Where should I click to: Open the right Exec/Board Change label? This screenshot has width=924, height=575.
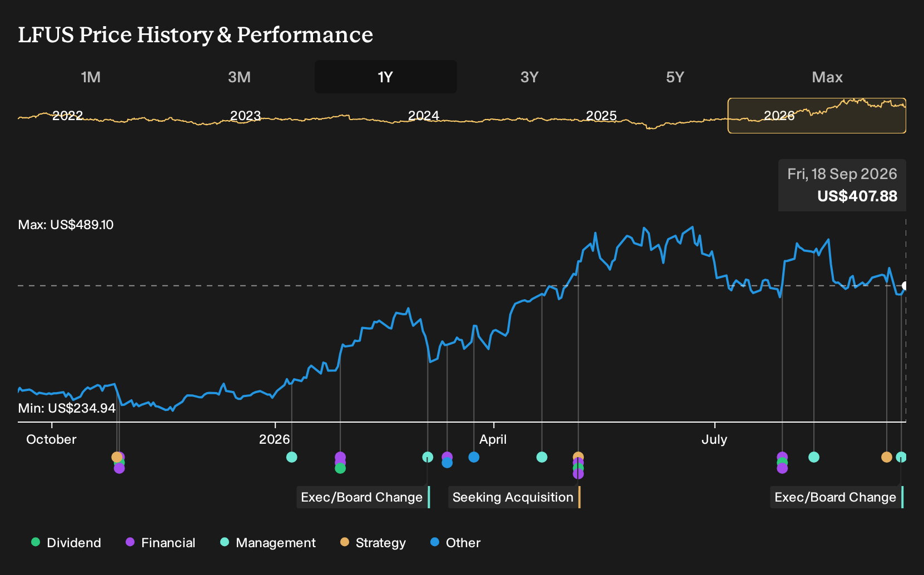(837, 497)
